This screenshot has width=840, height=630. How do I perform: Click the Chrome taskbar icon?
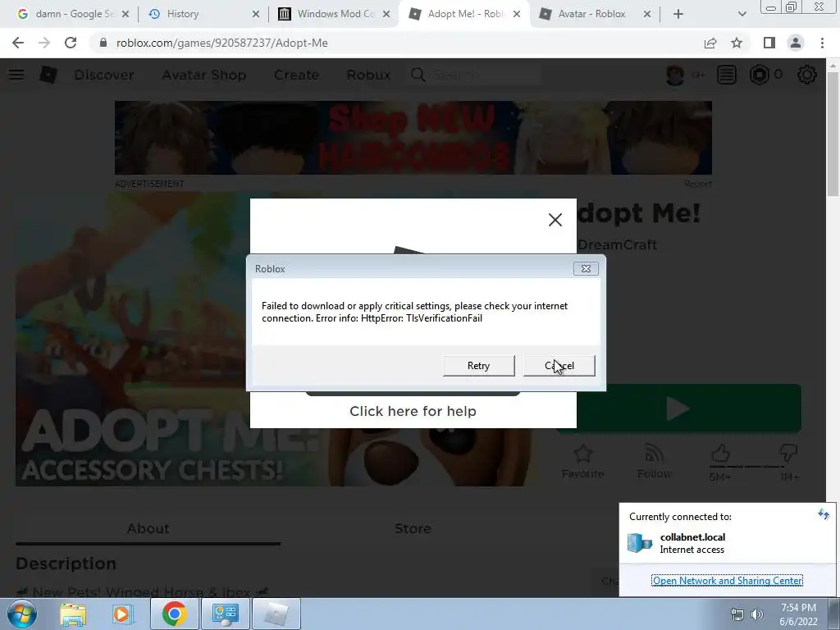pyautogui.click(x=175, y=614)
